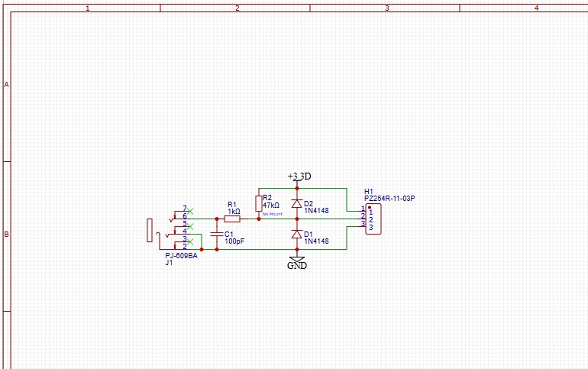Click the junction dot between D1 and D2
Screen dimensions: 588x369
click(x=297, y=218)
